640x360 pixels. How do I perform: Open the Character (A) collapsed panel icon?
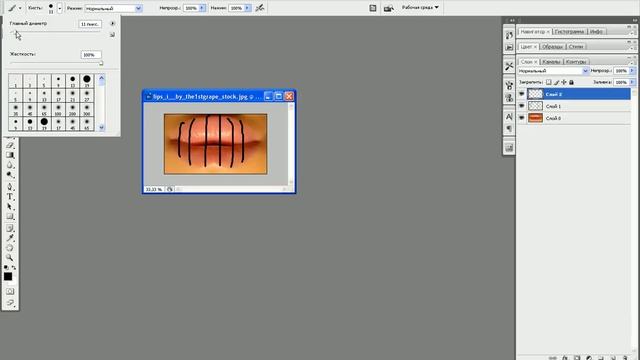coord(509,117)
